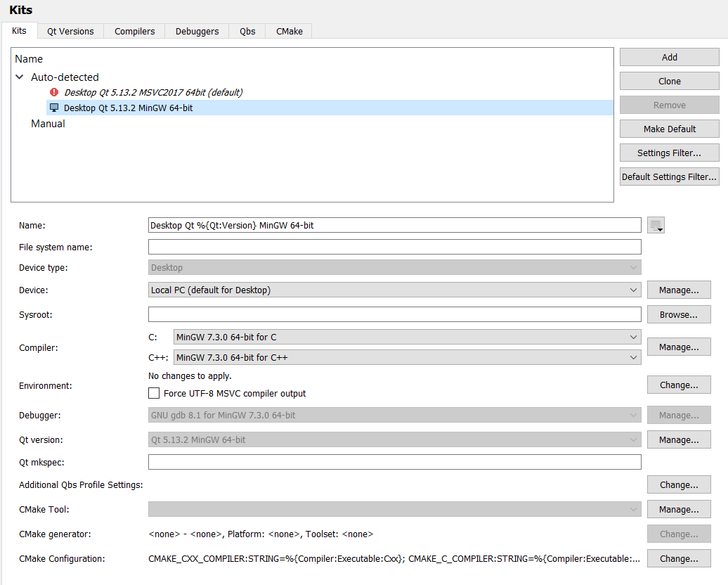Open the CMake Tool dropdown
Screen dimensions: 728x585
[395, 509]
